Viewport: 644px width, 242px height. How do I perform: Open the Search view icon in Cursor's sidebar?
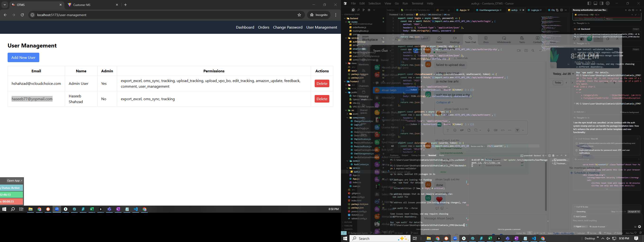pyautogui.click(x=358, y=10)
